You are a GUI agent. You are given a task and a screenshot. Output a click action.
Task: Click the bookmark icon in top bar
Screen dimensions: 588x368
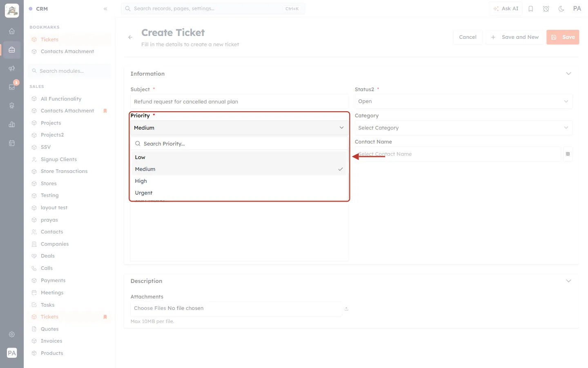pyautogui.click(x=531, y=9)
